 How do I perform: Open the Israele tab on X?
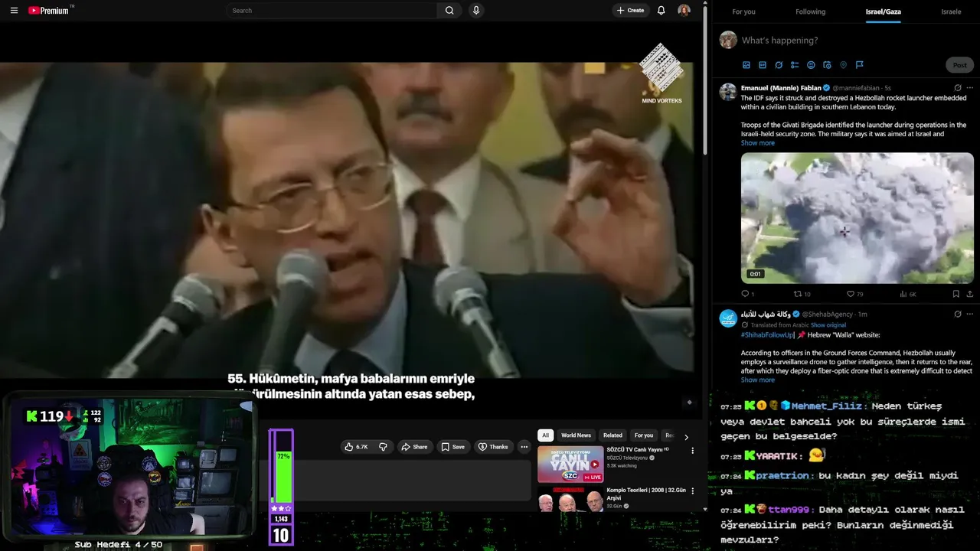(x=951, y=11)
